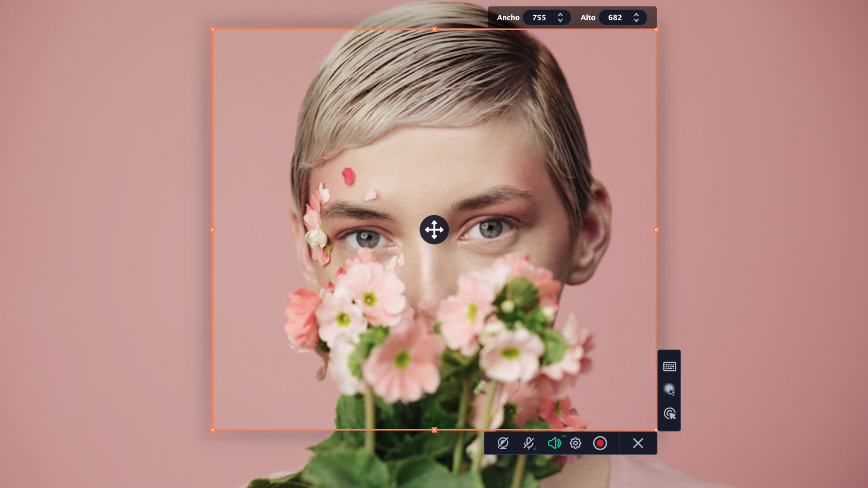
Task: Enable the webcam overlay
Action: [503, 443]
